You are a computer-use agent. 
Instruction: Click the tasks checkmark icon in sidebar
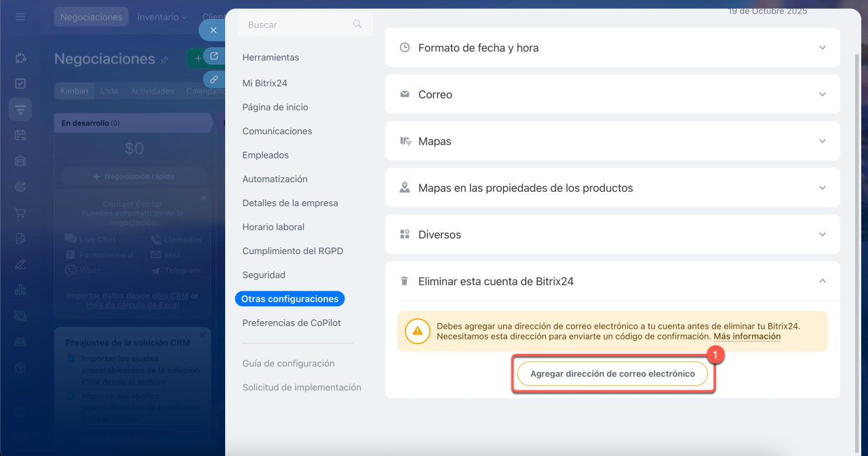tap(20, 83)
